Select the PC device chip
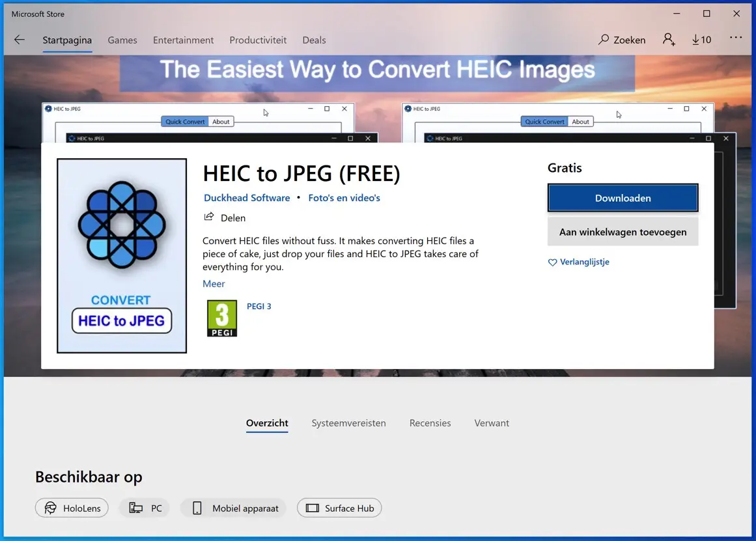 click(145, 508)
